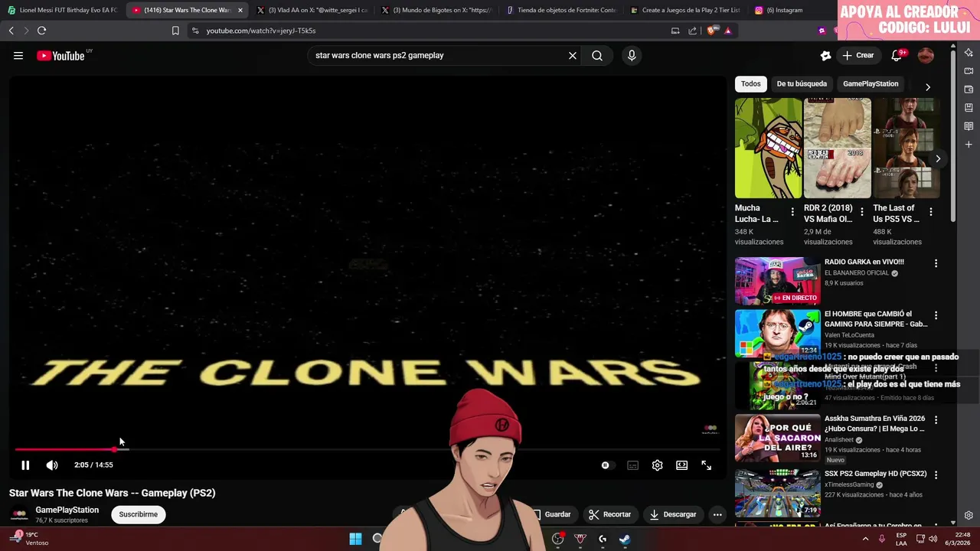The height and width of the screenshot is (551, 980).
Task: Open Brave Shields lion icon
Action: pyautogui.click(x=712, y=31)
